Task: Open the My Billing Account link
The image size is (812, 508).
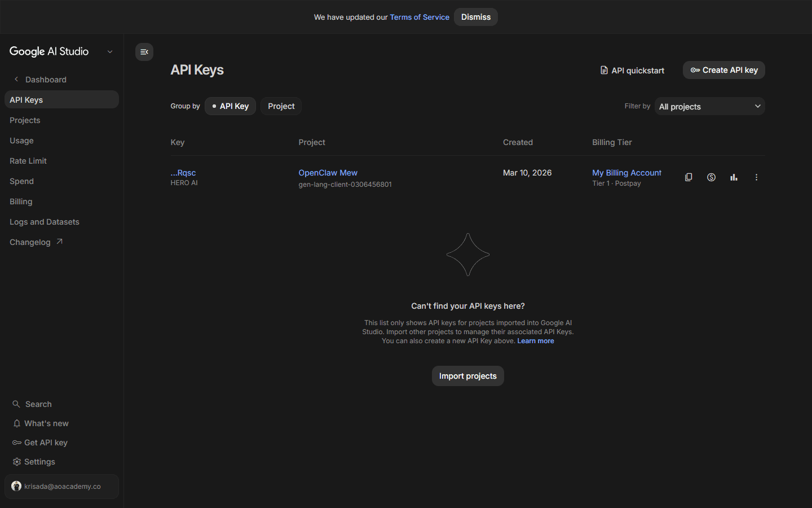Action: click(x=626, y=173)
